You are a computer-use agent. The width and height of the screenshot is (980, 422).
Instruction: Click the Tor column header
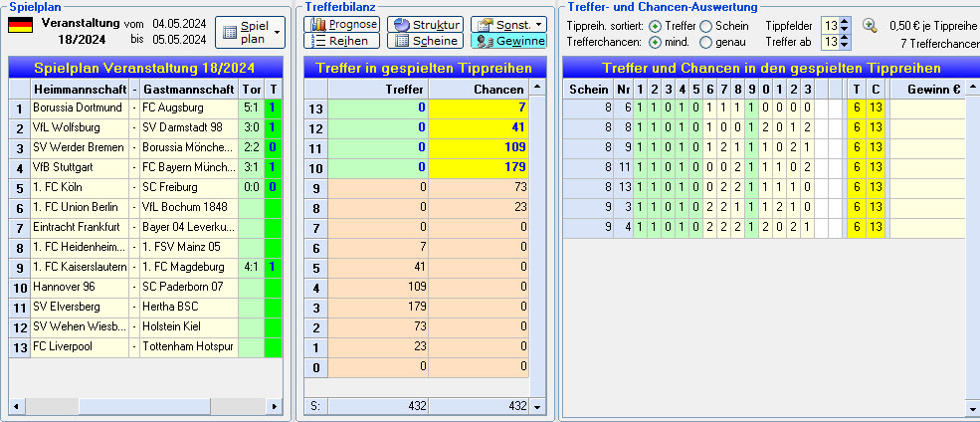tap(252, 89)
